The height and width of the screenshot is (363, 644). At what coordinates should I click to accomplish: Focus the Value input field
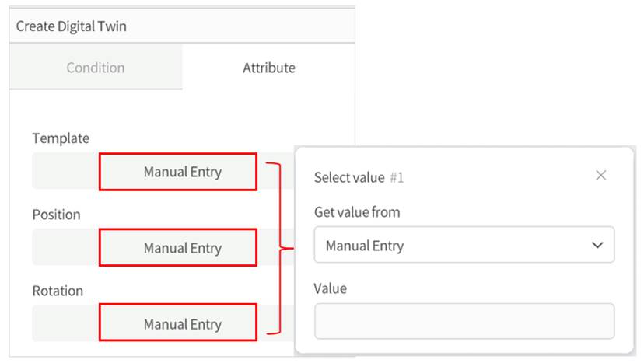tap(464, 320)
